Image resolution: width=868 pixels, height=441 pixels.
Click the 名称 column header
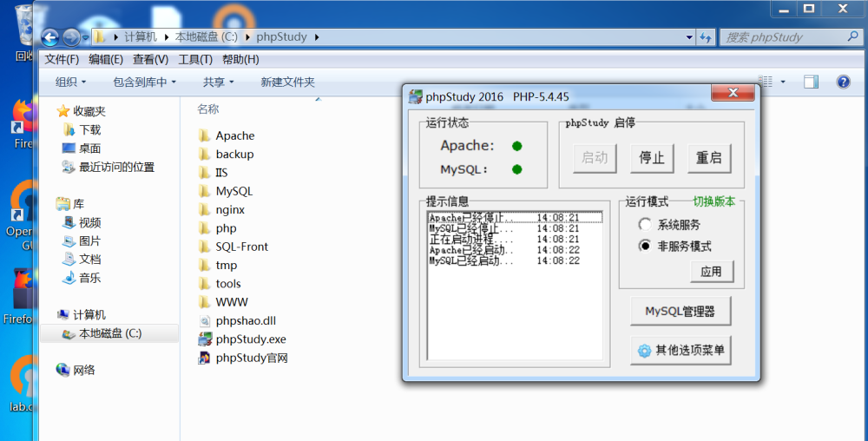tap(208, 109)
